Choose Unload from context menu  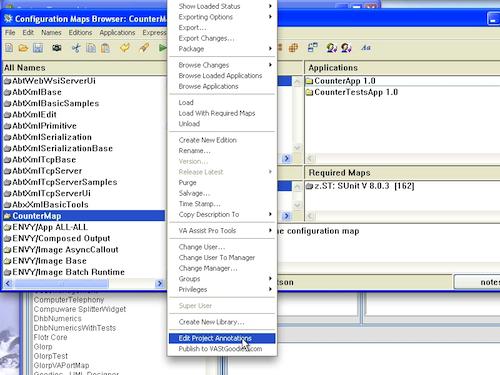222,124
